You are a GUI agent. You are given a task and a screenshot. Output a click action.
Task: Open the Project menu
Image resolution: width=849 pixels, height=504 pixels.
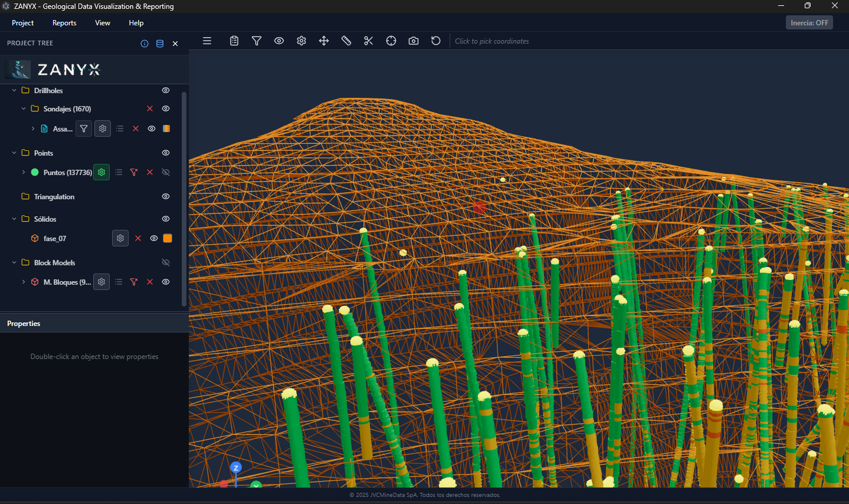pos(22,23)
